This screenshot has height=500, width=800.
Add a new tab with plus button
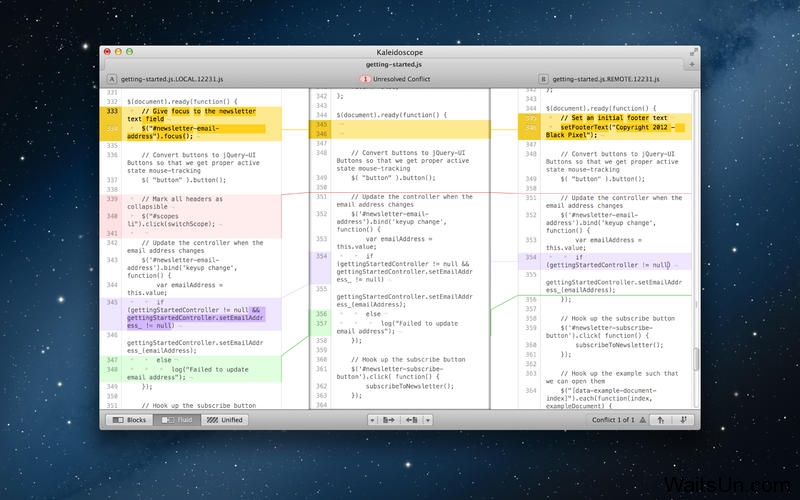click(691, 64)
